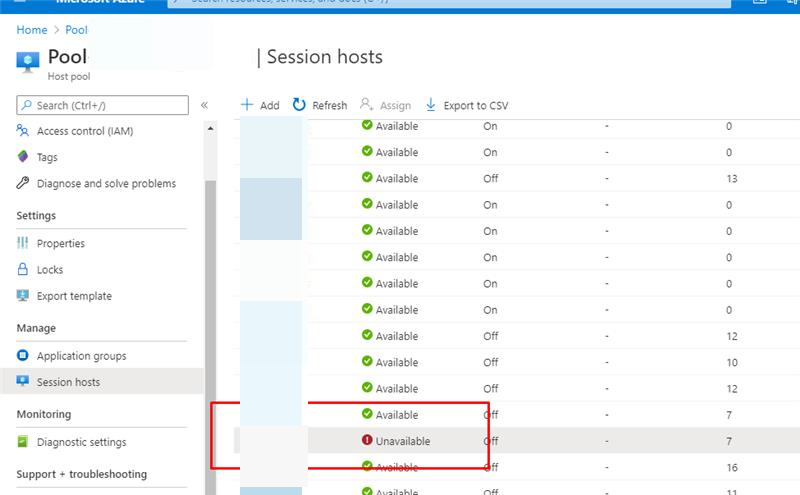Click the plus icon beside Add
The width and height of the screenshot is (800, 495).
coord(247,105)
